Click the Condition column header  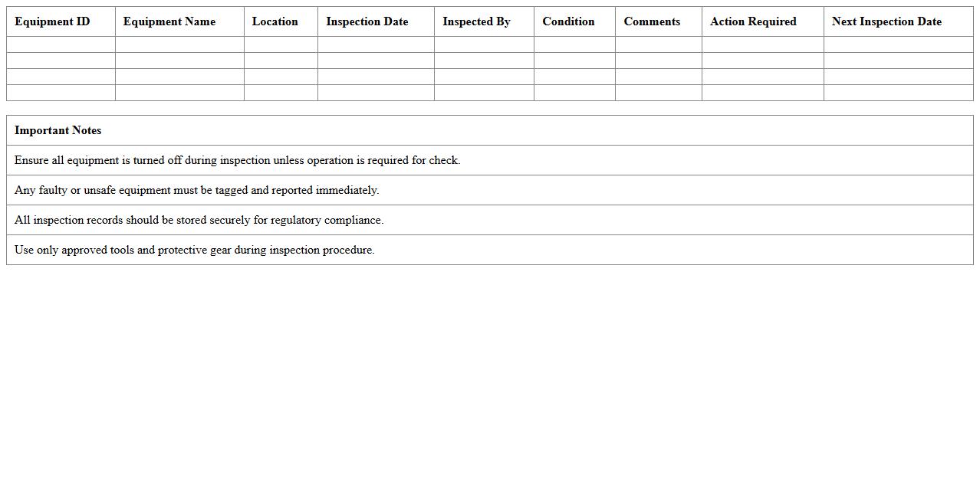pos(568,21)
